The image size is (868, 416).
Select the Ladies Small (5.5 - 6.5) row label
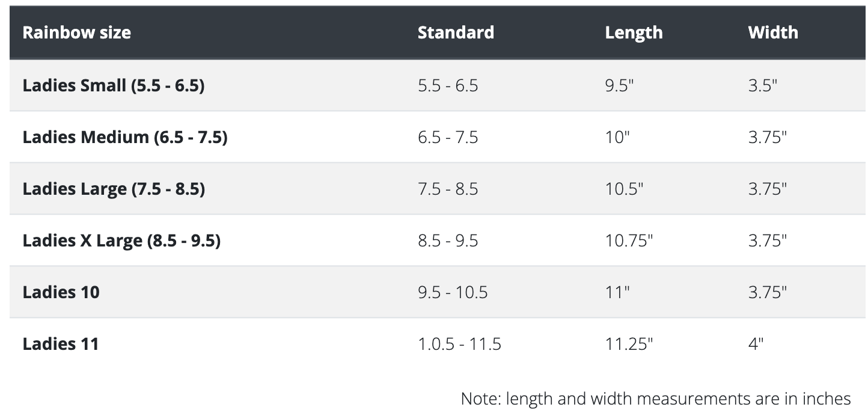tap(114, 85)
